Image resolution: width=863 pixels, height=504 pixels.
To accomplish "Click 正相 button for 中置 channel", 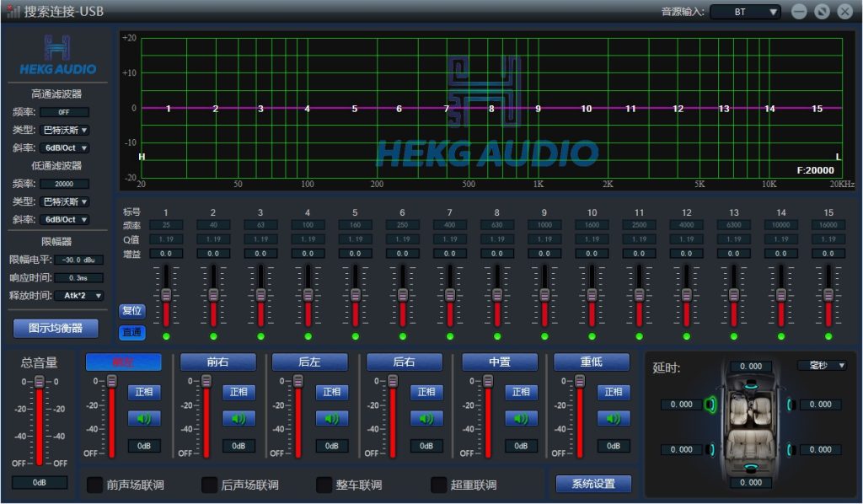I will pos(521,392).
